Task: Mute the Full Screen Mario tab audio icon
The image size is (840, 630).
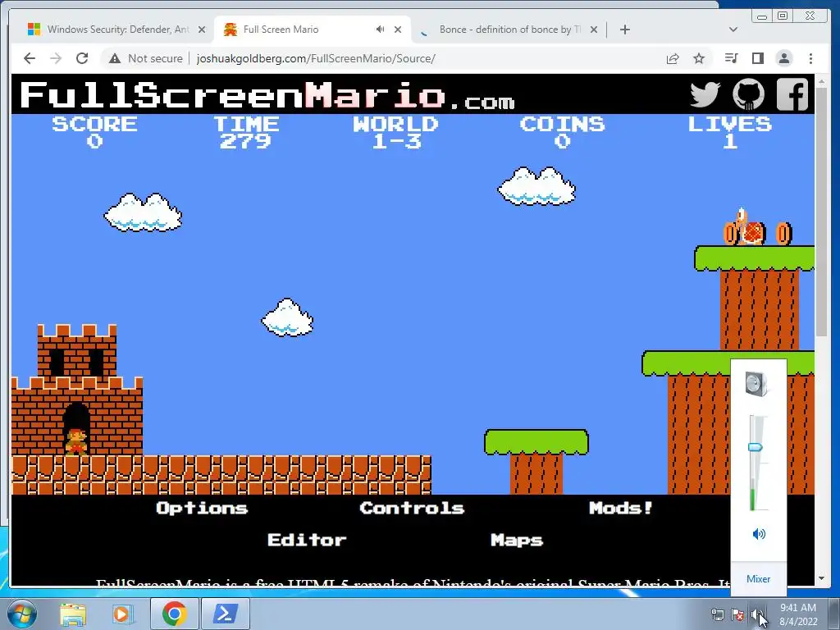Action: click(380, 30)
